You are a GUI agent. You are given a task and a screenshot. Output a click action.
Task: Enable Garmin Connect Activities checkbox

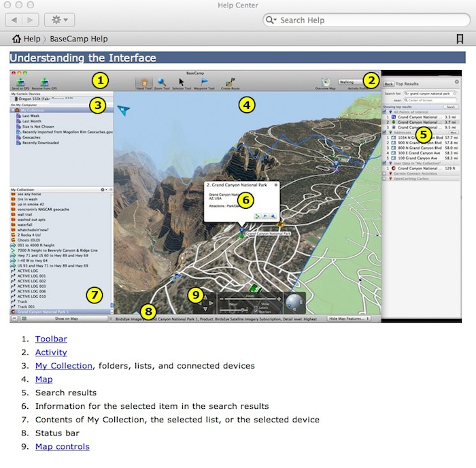point(384,173)
